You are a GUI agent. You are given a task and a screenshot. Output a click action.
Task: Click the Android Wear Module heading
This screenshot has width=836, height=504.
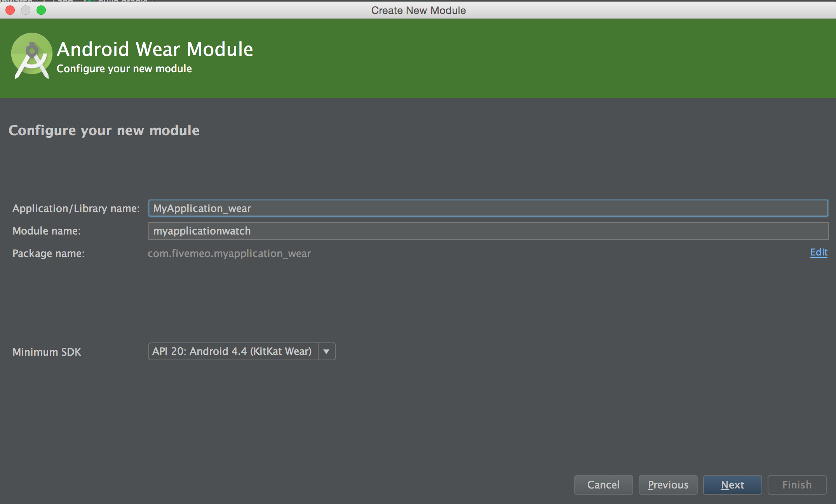(155, 49)
